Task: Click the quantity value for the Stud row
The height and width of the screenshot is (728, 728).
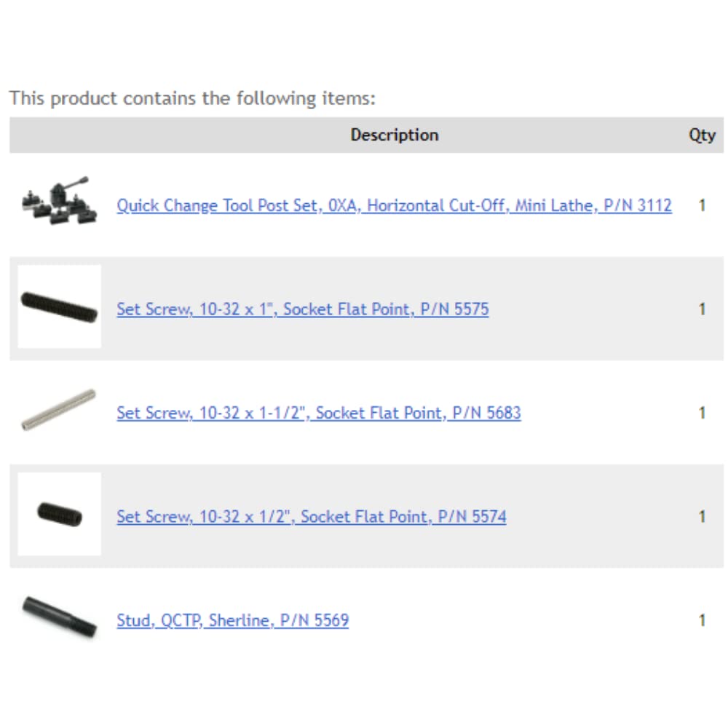Action: tap(702, 621)
